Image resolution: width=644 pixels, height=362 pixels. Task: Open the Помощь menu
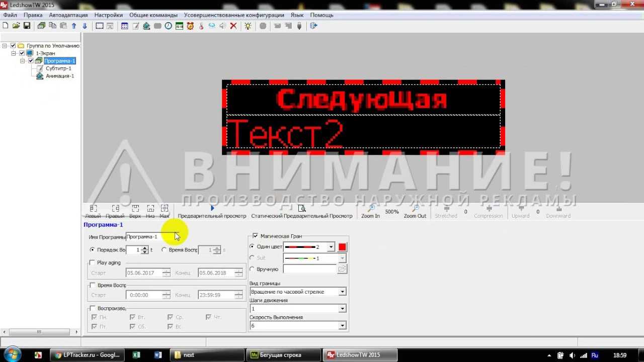click(x=322, y=15)
